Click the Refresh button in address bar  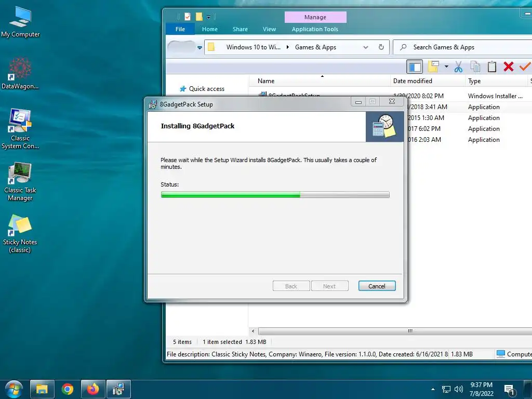click(x=381, y=47)
